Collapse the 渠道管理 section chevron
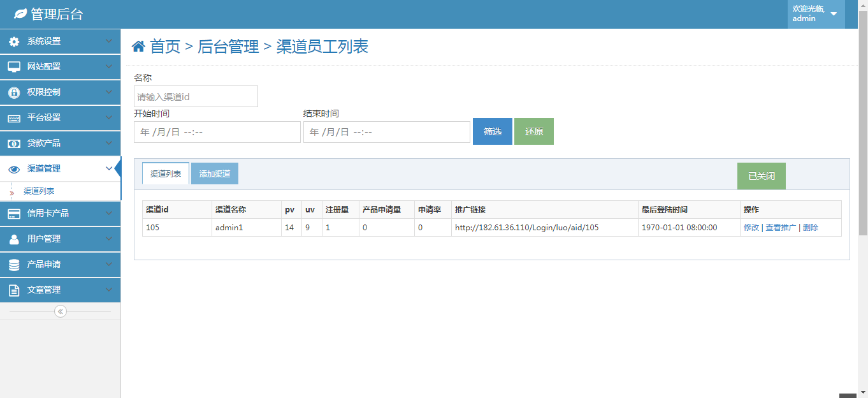868x398 pixels. (109, 168)
